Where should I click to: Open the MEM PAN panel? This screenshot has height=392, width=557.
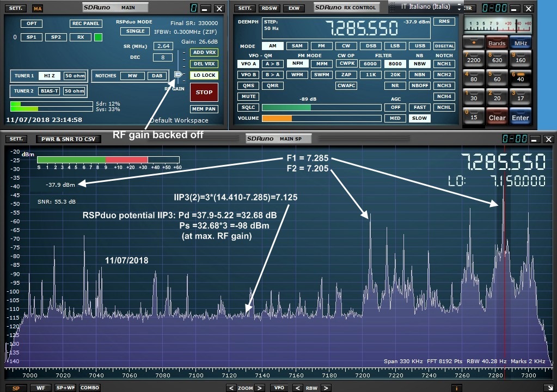point(204,109)
